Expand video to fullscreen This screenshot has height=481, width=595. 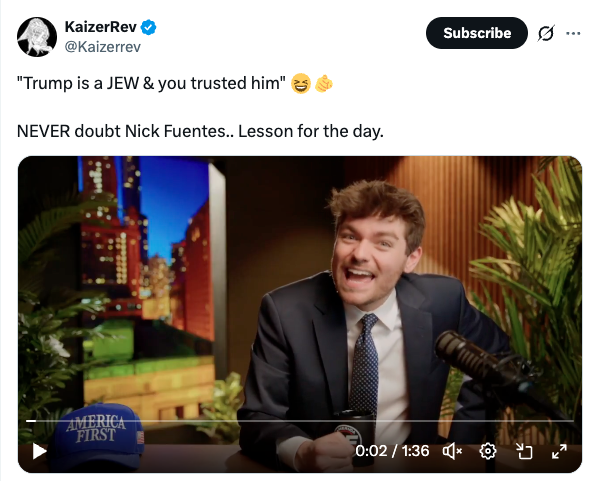coord(559,451)
